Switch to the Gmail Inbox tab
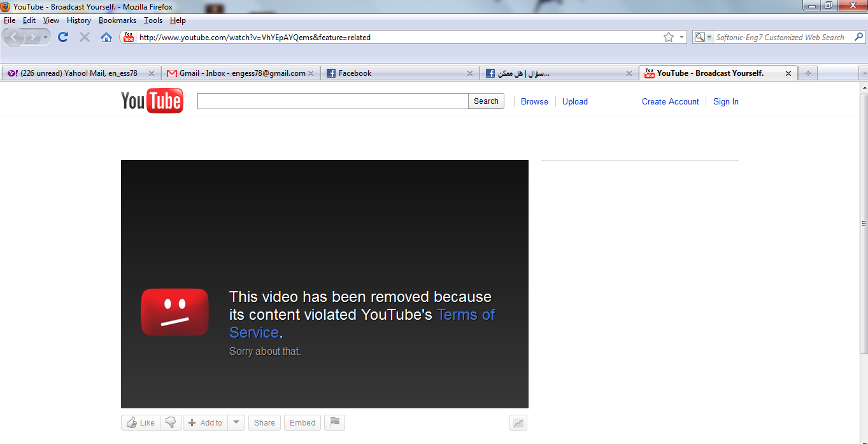 (x=240, y=73)
